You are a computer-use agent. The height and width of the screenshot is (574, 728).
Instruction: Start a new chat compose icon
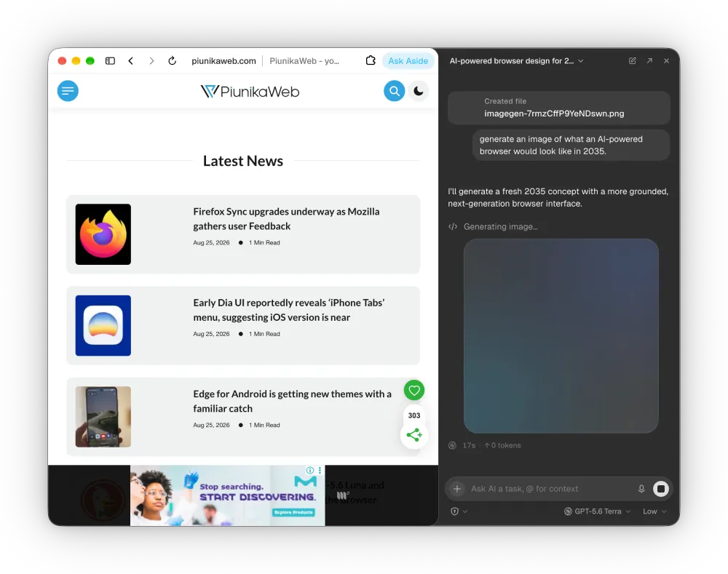(633, 61)
